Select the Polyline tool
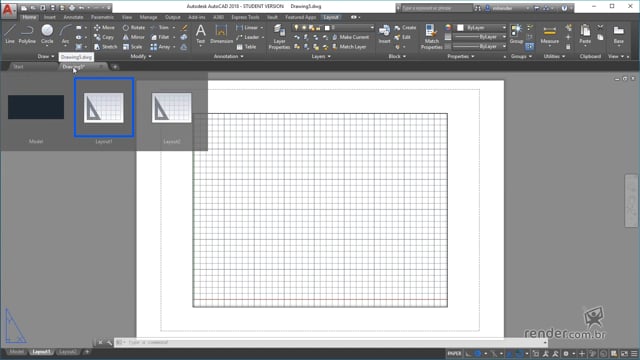The height and width of the screenshot is (360, 640). coord(27,33)
